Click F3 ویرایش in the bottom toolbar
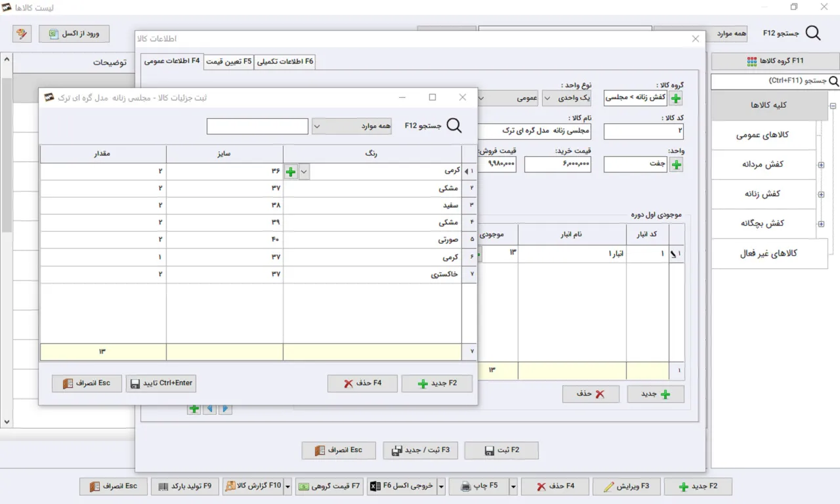The width and height of the screenshot is (840, 504). click(626, 486)
